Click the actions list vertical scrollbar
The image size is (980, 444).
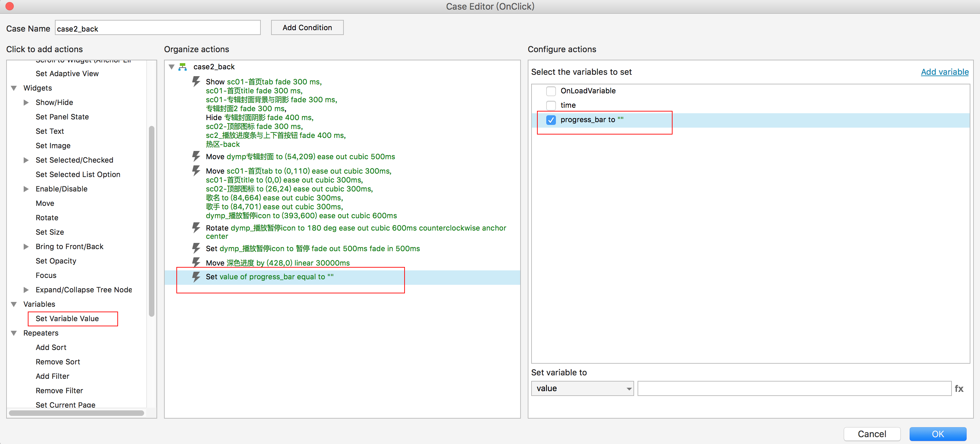coord(151,221)
